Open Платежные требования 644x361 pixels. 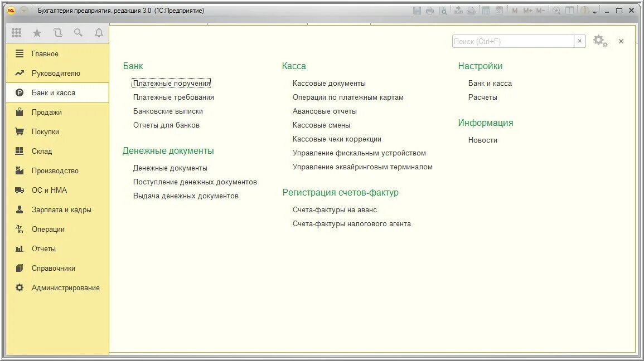click(x=173, y=97)
